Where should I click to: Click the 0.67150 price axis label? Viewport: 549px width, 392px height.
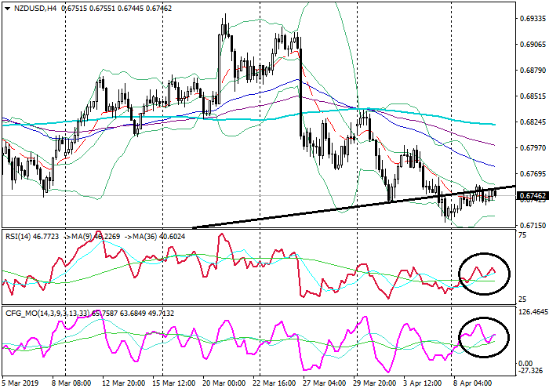point(531,226)
